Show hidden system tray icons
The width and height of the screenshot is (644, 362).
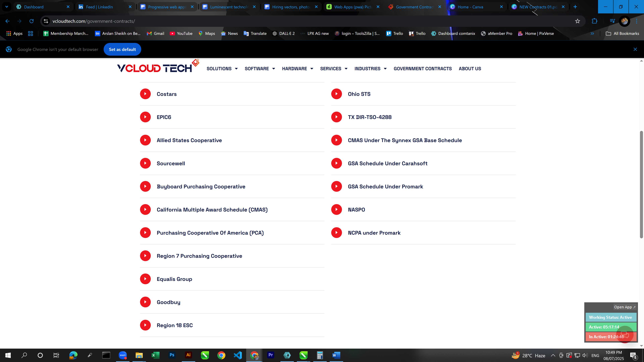pyautogui.click(x=553, y=355)
